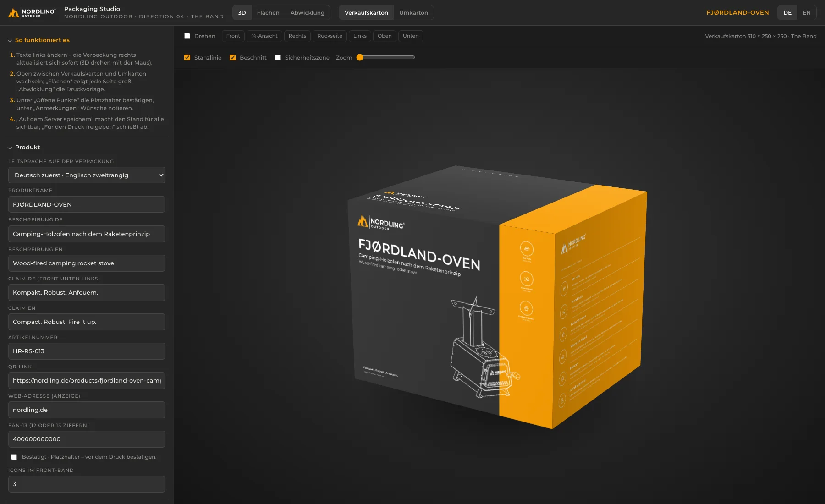This screenshot has height=504, width=825.
Task: Open the Leitsprache language dropdown
Action: [x=87, y=175]
